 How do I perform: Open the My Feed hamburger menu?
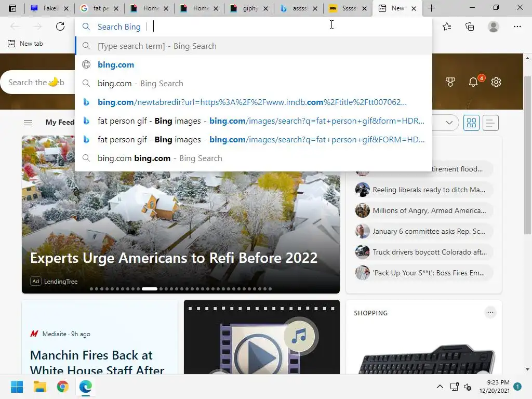28,123
